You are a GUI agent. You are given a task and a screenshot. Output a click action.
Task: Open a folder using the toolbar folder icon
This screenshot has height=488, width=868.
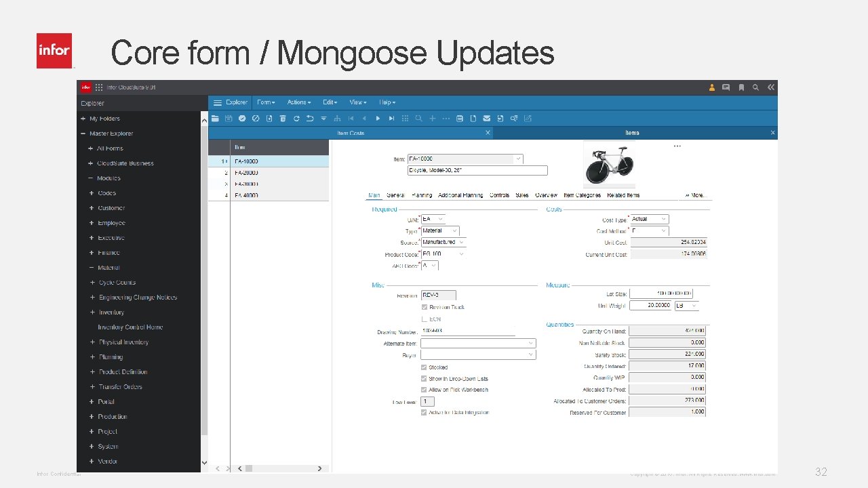215,118
